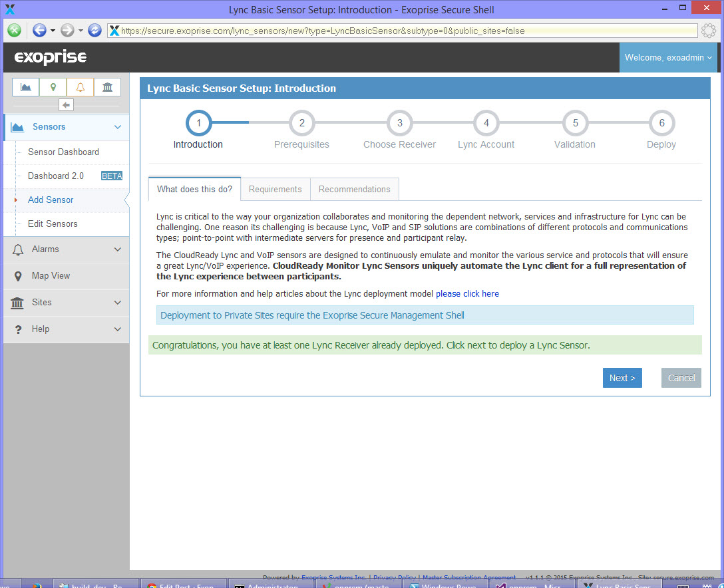This screenshot has height=588, width=724.
Task: Click the Exoprise logo
Action: 51,57
